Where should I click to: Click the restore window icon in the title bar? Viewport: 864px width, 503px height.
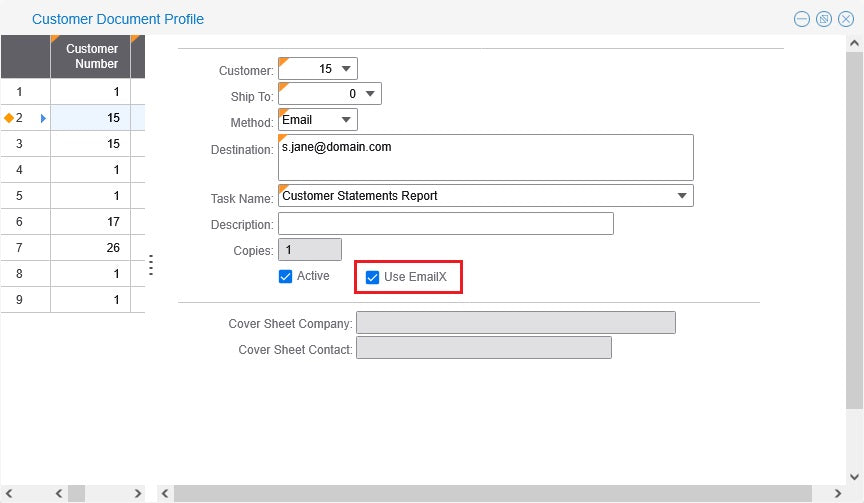[824, 19]
